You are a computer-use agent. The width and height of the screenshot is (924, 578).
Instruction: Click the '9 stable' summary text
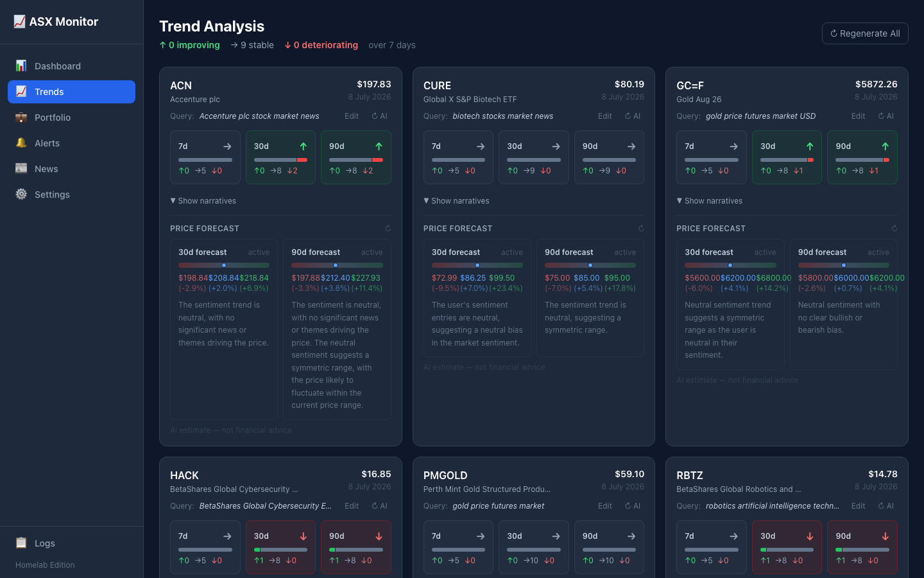(252, 45)
